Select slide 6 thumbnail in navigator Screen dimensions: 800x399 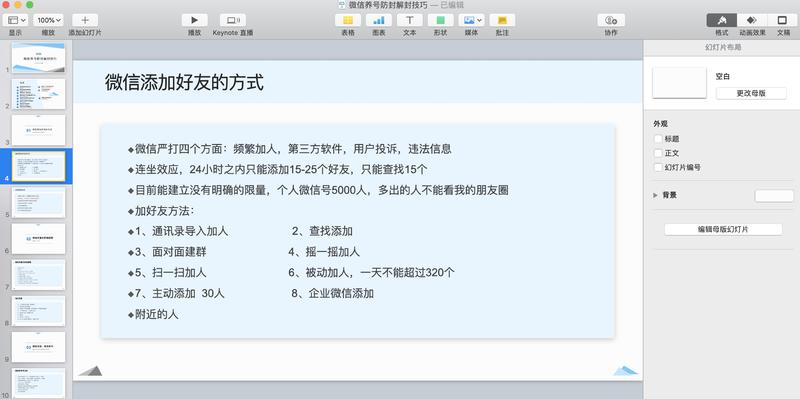38,238
